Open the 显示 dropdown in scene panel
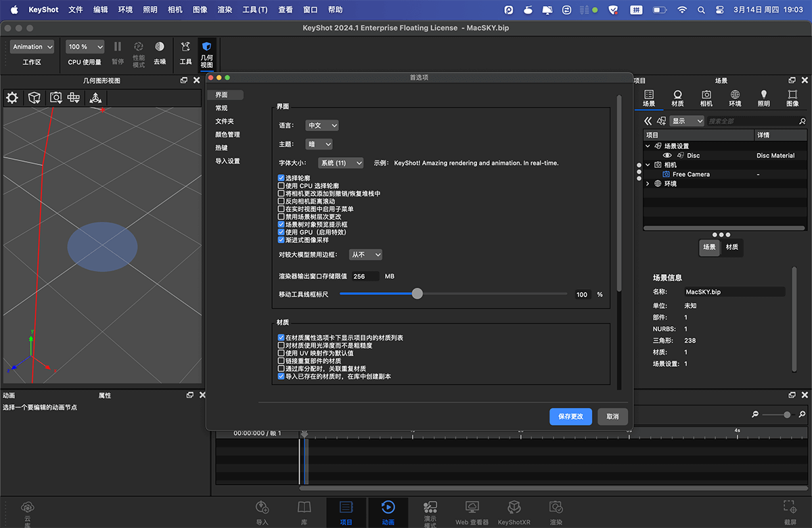 pos(687,121)
